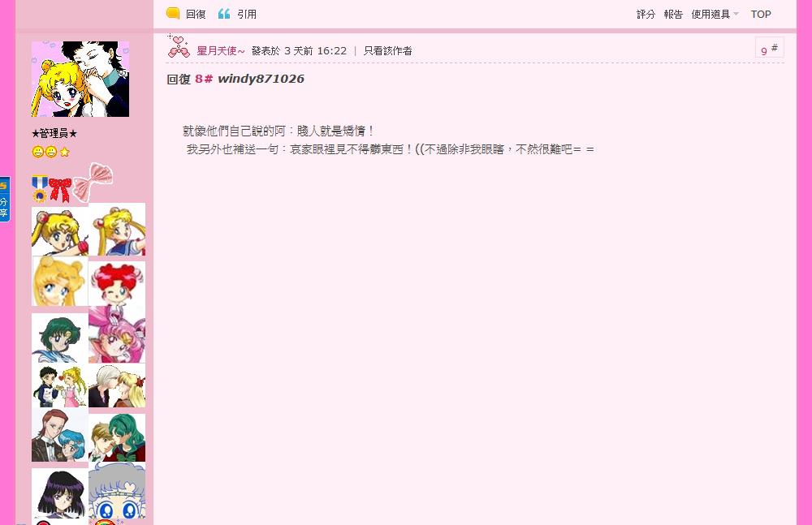
Task: Click the yellow star rank icon
Action: (65, 152)
